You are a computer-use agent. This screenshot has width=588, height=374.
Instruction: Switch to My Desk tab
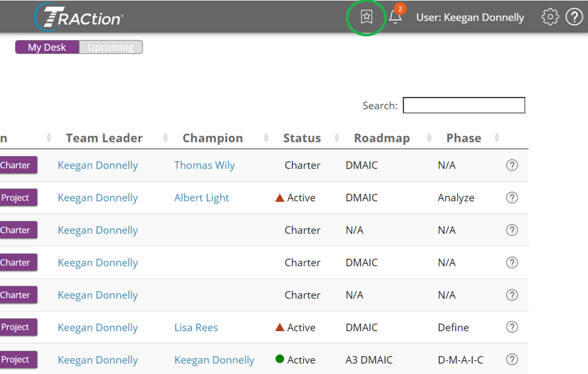tap(47, 47)
